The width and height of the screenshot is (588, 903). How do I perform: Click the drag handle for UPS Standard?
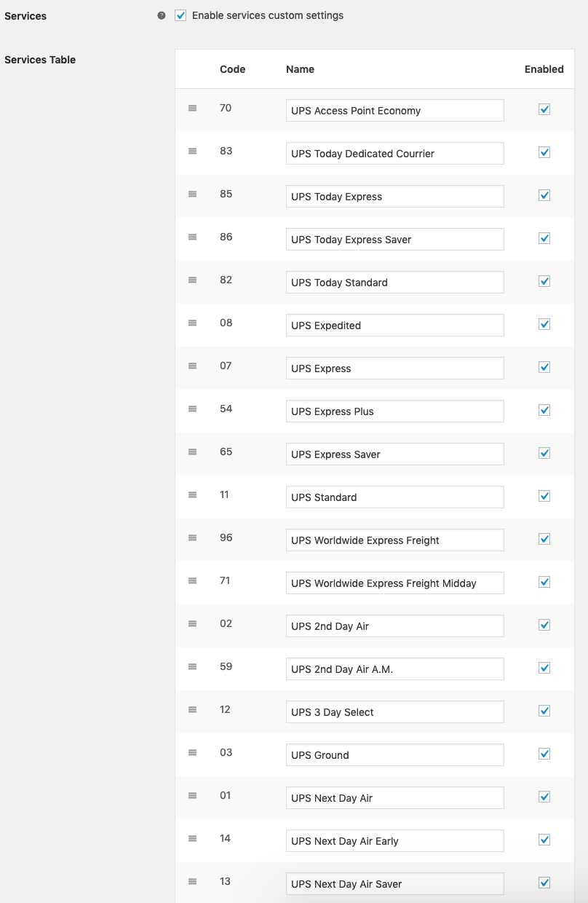(192, 495)
